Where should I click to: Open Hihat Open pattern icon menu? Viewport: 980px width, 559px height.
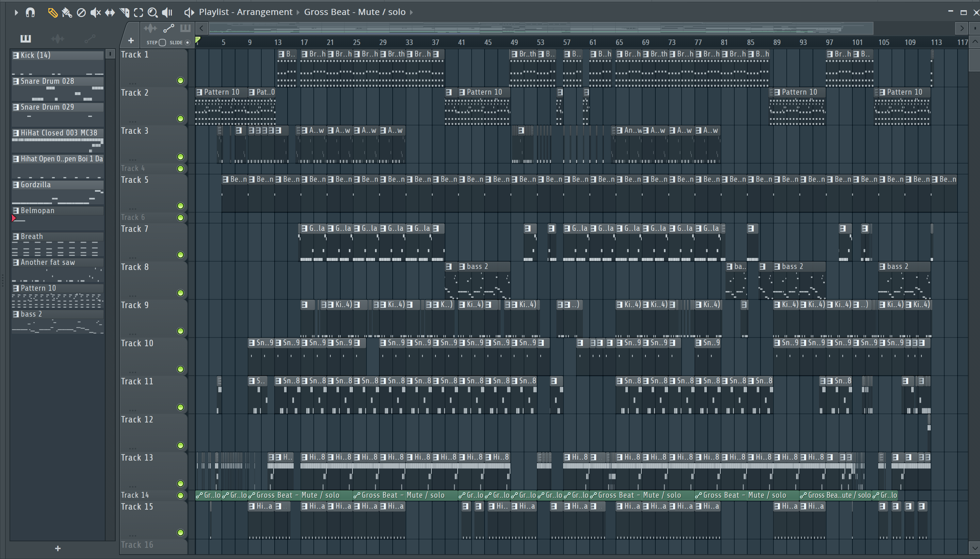click(x=16, y=159)
